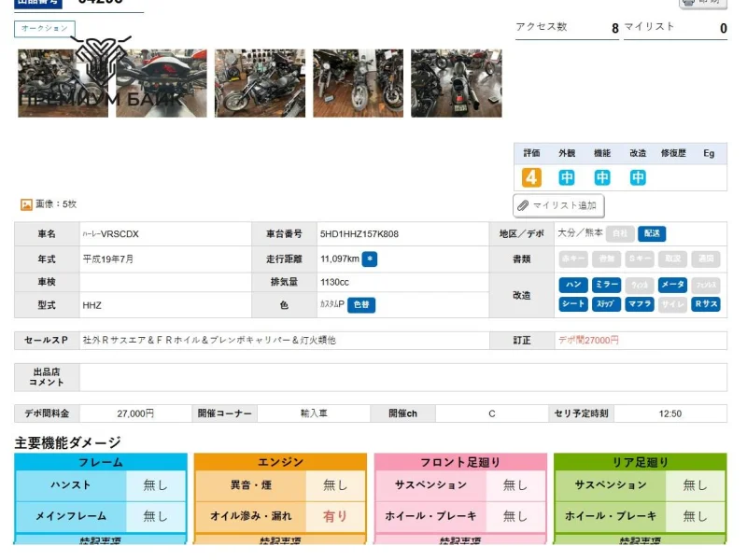Screen dimensions: 747x560
Task: Click the image count picture icon
Action: [x=26, y=204]
